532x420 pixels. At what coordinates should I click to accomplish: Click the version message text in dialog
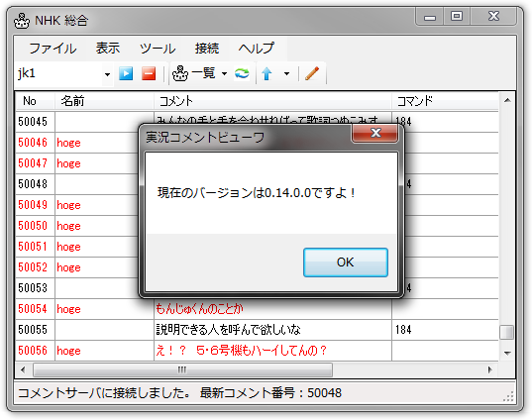click(257, 193)
